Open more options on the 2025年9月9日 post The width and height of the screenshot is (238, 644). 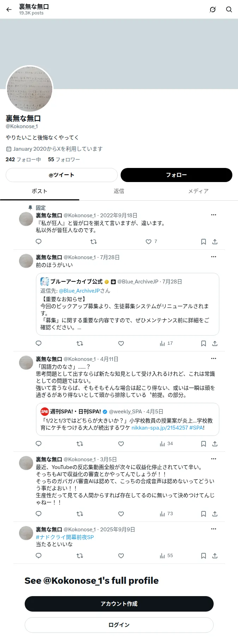pyautogui.click(x=214, y=529)
